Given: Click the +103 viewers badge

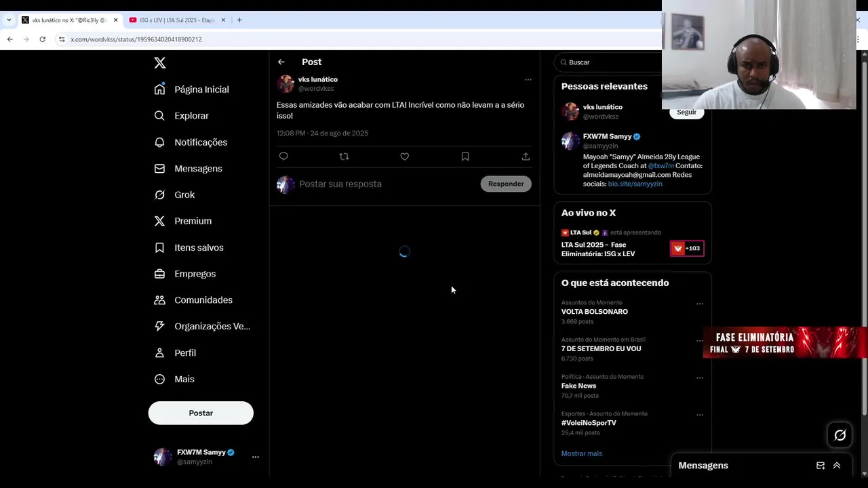Looking at the screenshot, I should (x=687, y=249).
